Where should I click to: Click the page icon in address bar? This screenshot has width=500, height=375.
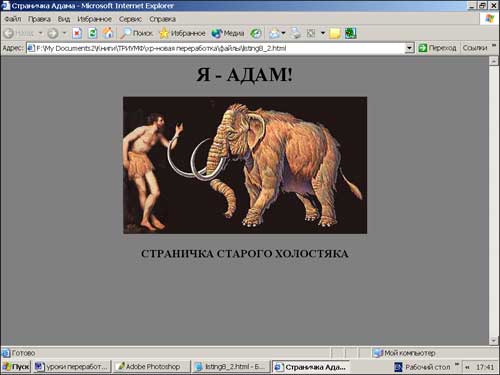[31, 48]
